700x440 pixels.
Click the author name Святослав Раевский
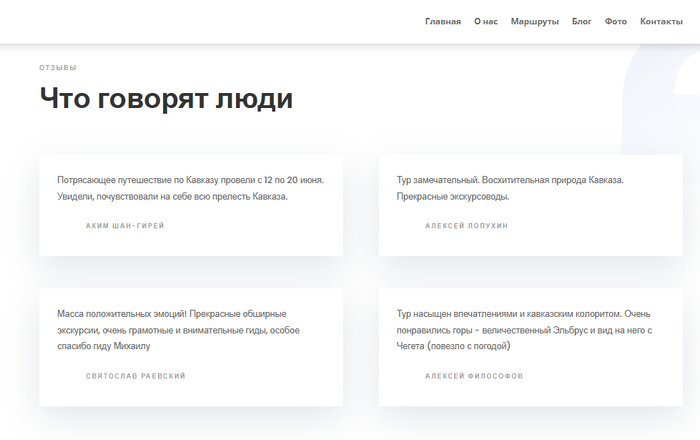tap(135, 376)
